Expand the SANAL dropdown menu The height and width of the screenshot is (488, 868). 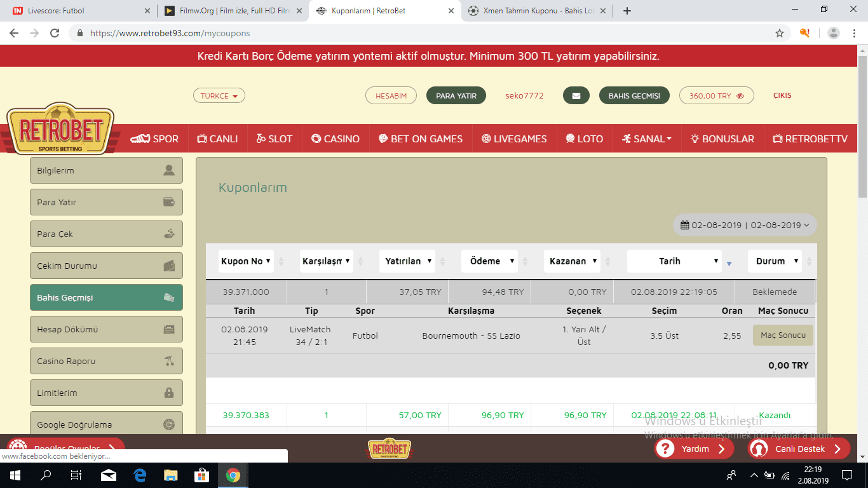647,139
